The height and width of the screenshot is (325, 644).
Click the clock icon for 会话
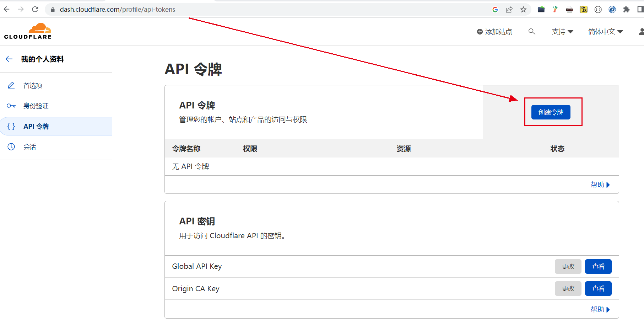(x=11, y=146)
